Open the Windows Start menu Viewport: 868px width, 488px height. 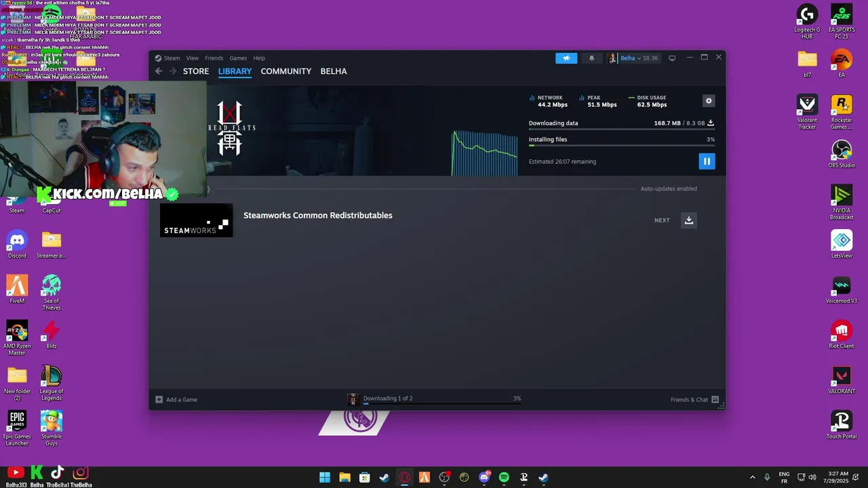[x=325, y=477]
